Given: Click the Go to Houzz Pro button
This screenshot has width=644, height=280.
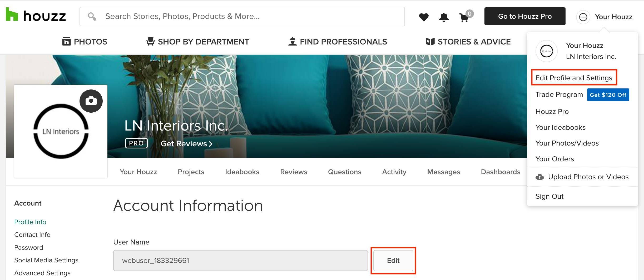Looking at the screenshot, I should click(x=525, y=16).
